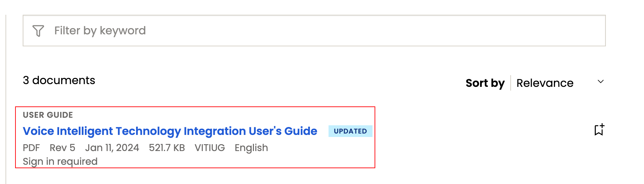Click the empty right end of keyword filter box
The height and width of the screenshot is (184, 644).
click(550, 31)
